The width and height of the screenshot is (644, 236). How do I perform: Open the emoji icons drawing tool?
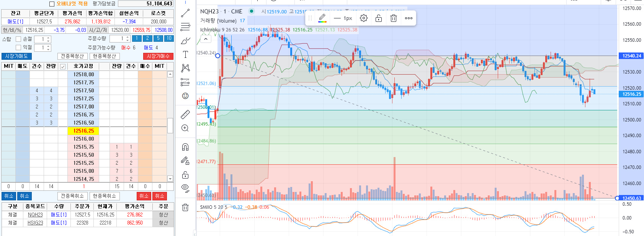185,96
